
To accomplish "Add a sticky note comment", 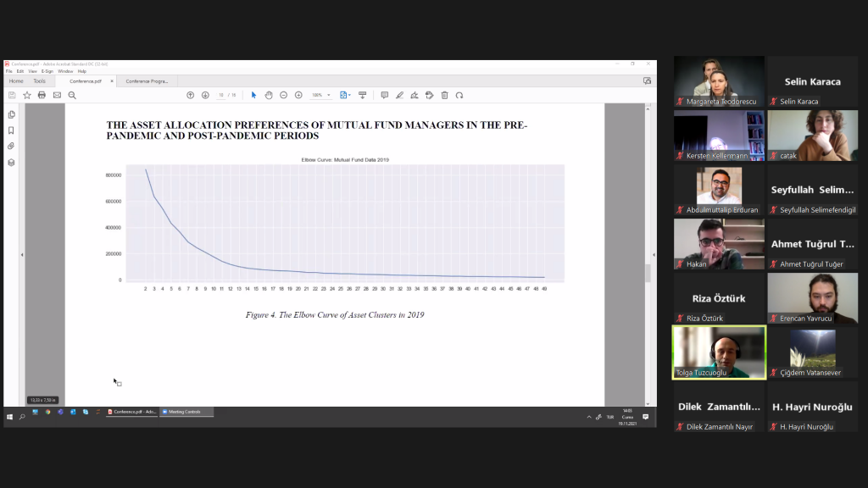I will [x=384, y=95].
